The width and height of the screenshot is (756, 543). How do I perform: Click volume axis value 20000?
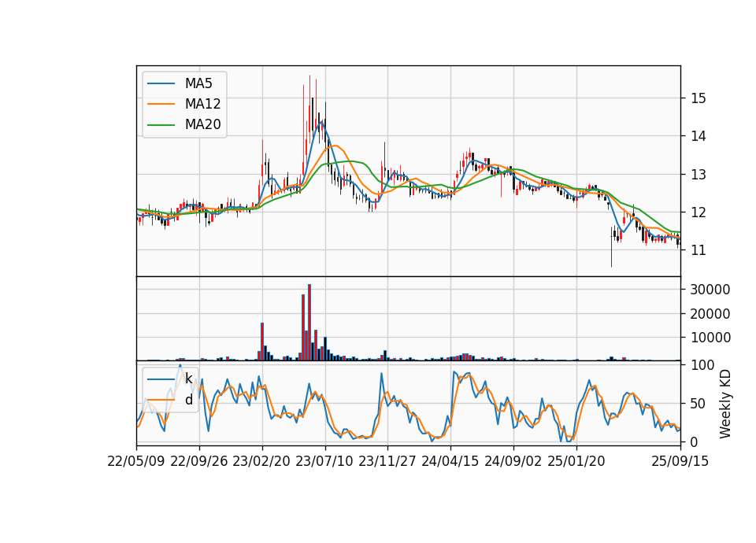(710, 314)
